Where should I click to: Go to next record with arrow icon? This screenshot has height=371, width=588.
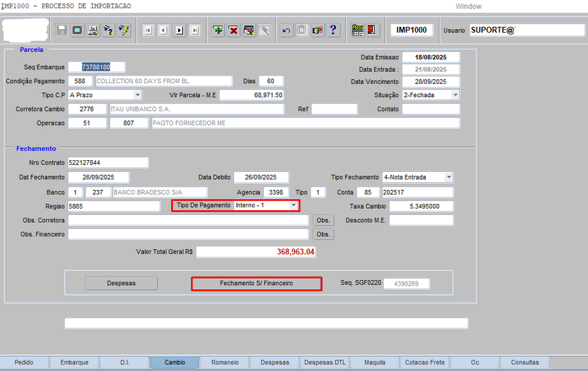pos(179,30)
